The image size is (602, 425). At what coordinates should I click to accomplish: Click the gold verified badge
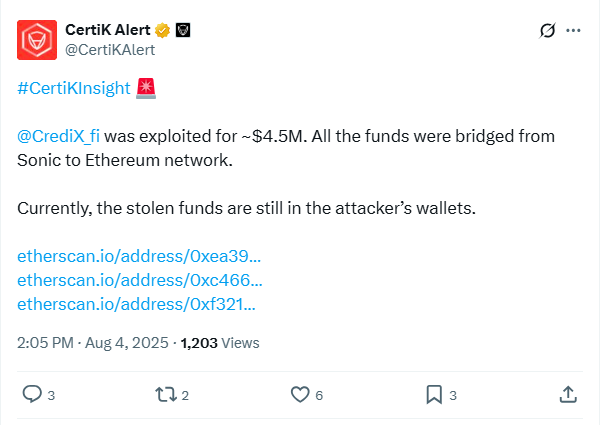163,30
